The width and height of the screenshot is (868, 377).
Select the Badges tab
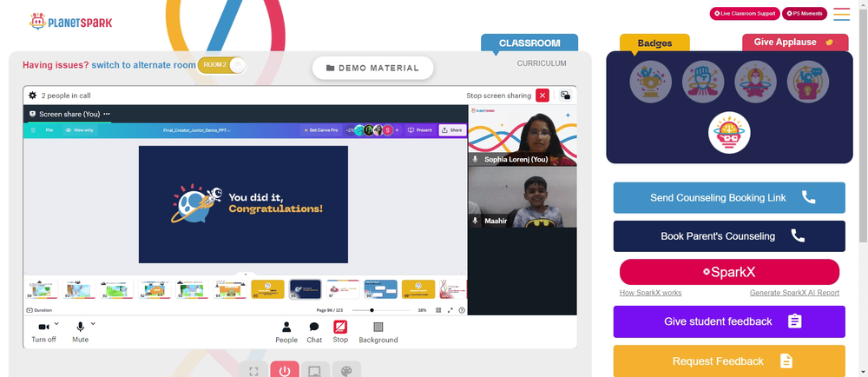click(654, 43)
